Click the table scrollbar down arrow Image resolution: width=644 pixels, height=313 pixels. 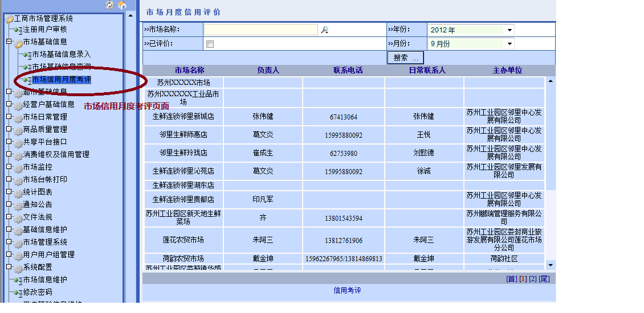pyautogui.click(x=551, y=266)
